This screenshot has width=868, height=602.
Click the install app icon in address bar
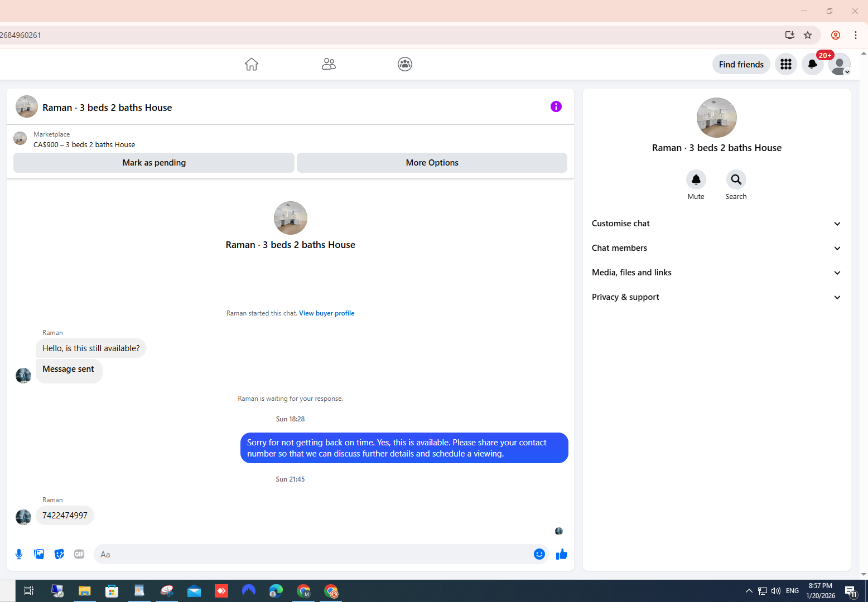click(789, 35)
